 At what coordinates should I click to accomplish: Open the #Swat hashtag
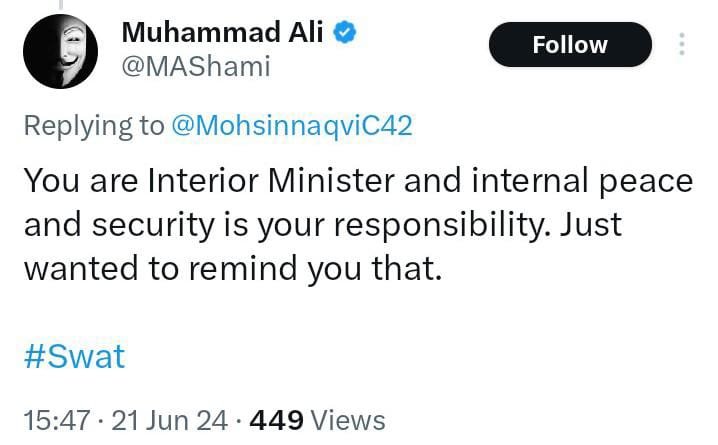point(74,356)
